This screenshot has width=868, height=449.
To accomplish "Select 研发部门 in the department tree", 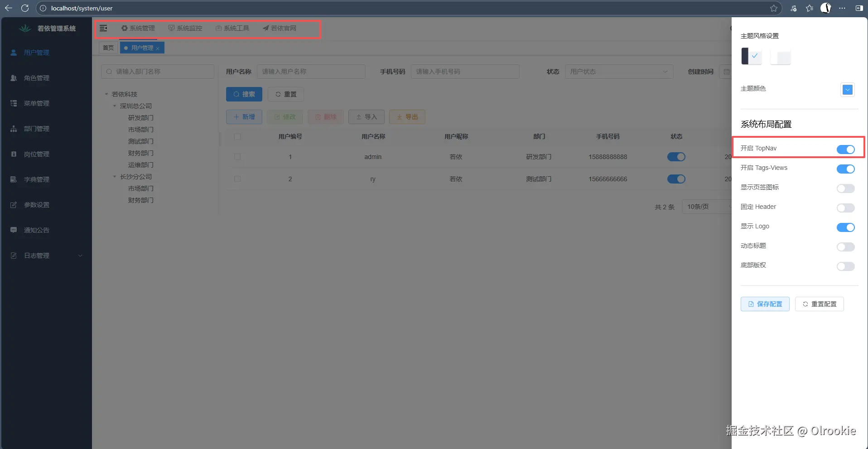I will pos(141,118).
